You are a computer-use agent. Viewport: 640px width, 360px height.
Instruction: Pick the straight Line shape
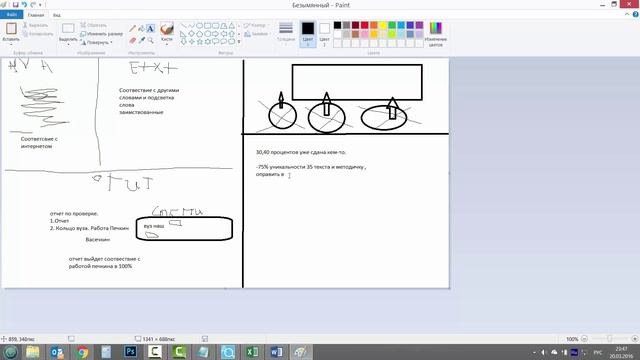coord(183,26)
